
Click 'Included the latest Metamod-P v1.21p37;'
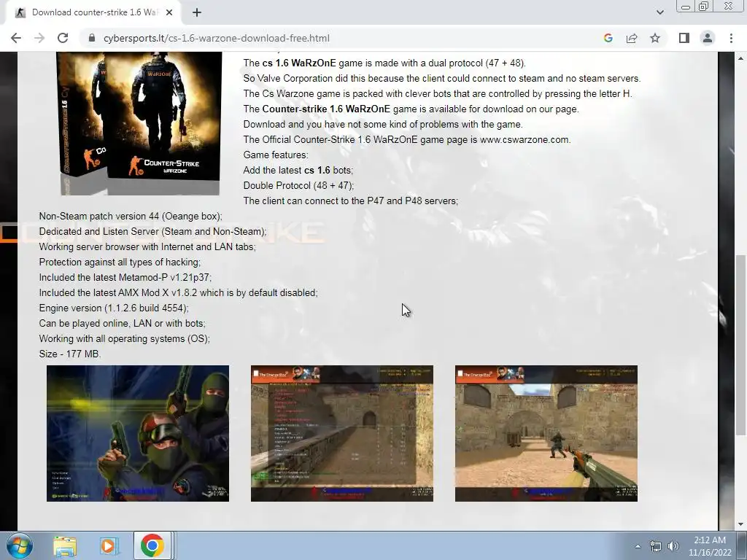pyautogui.click(x=125, y=277)
